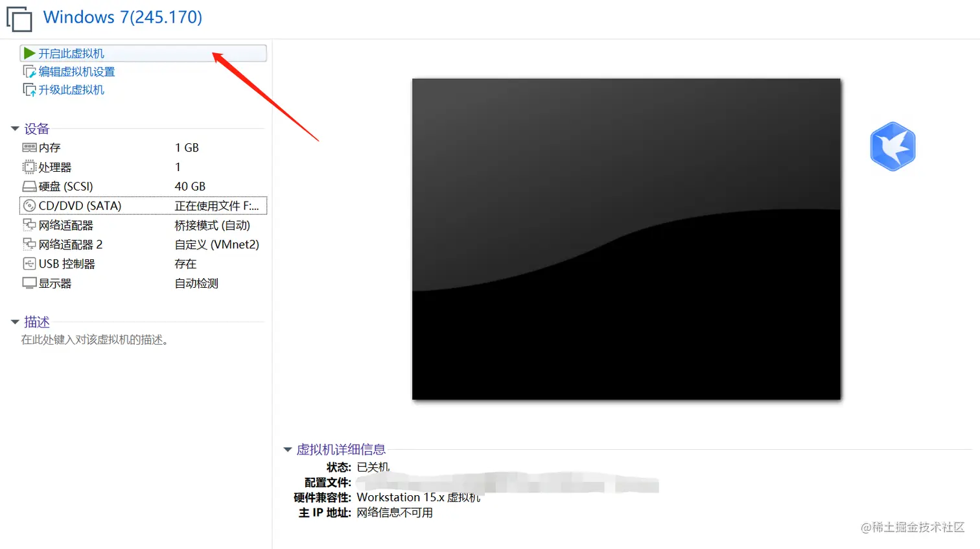Select the USB 控制器 device
Screen dimensions: 980x549
(65, 263)
